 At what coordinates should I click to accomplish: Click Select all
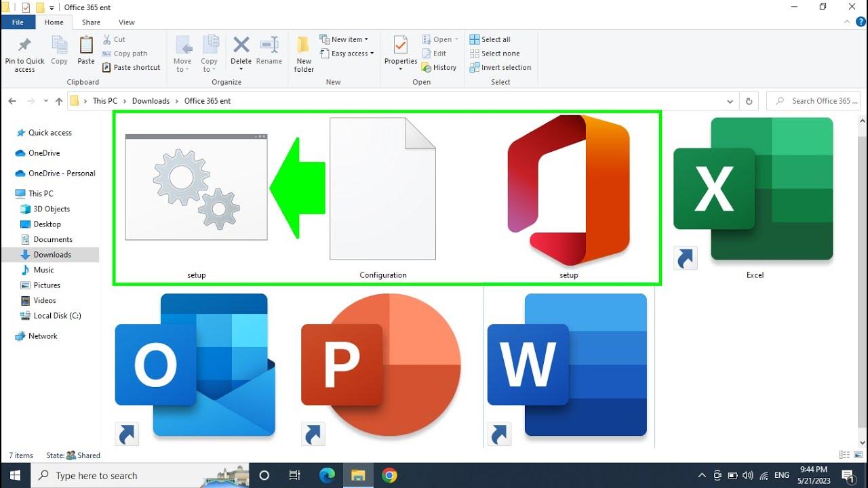coord(490,39)
